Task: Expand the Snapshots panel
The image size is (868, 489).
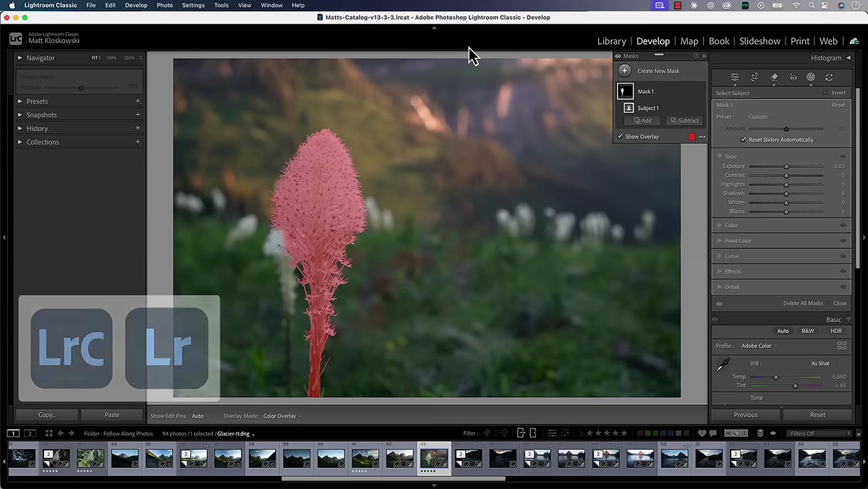Action: (x=20, y=115)
